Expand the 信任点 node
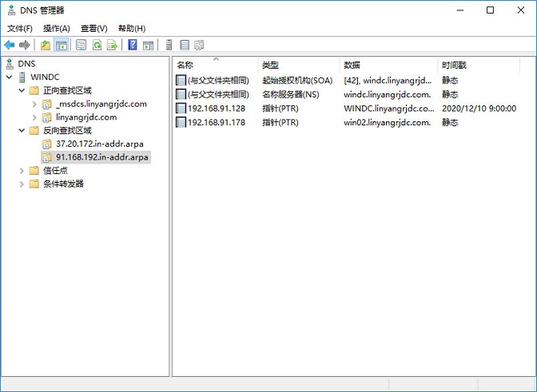 22,170
